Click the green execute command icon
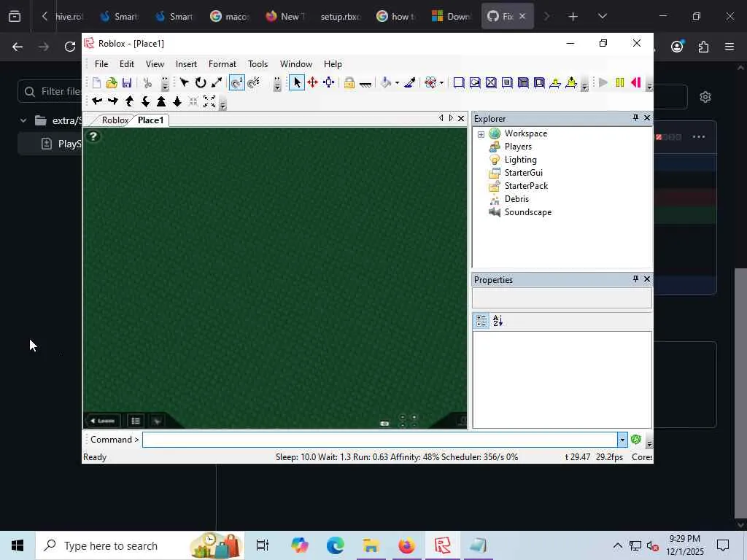 [635, 440]
